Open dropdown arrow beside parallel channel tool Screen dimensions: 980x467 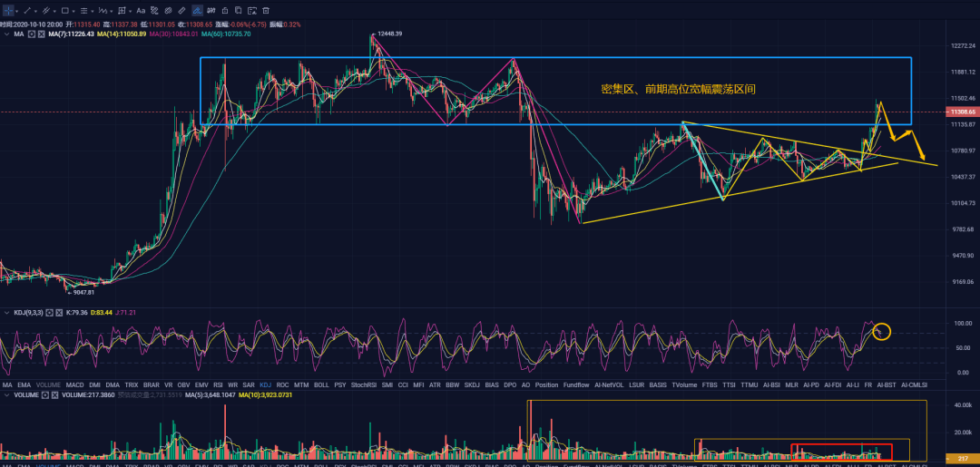point(54,11)
